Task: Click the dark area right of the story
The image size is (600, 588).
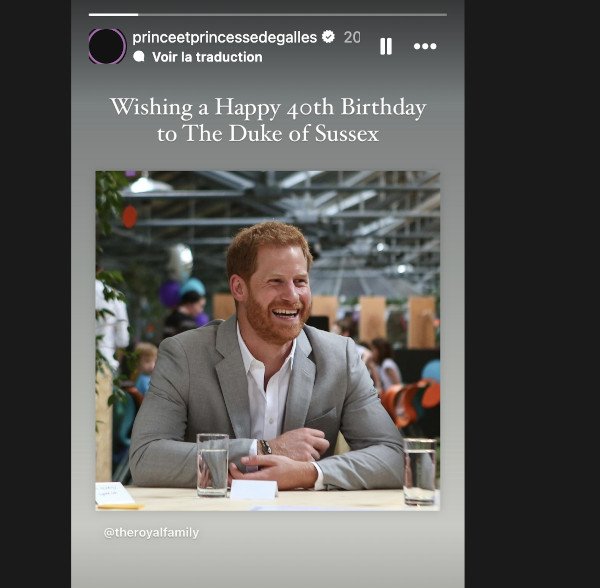Action: tap(532, 294)
